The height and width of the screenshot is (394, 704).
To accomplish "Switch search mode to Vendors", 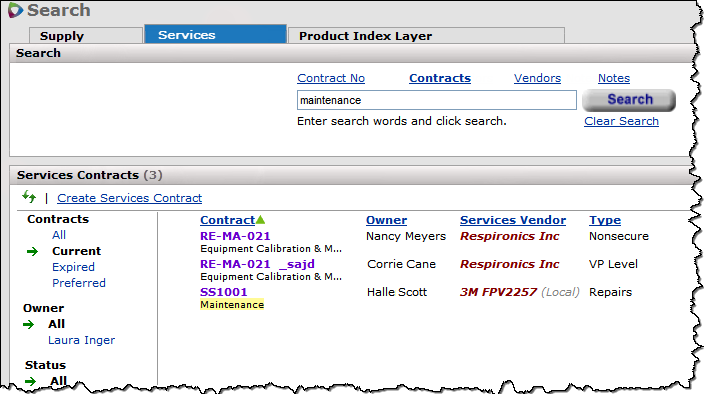I will click(x=537, y=78).
